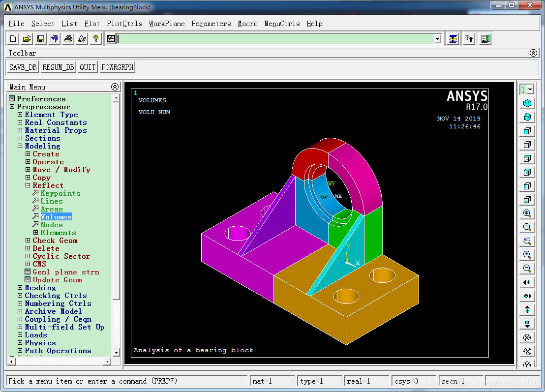Image resolution: width=545 pixels, height=392 pixels.
Task: Collapse the Main Menu panel
Action: pos(115,87)
